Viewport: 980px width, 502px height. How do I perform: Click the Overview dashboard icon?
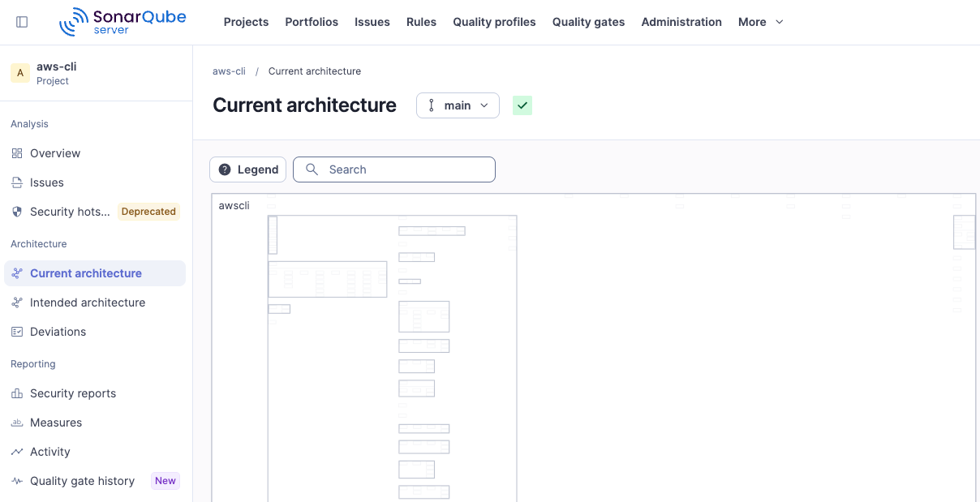click(17, 153)
